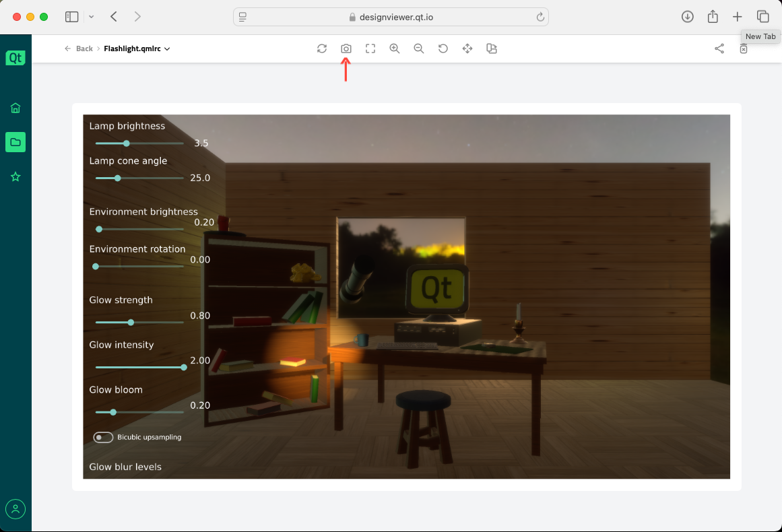
Task: Click the Glow bloom slider handle
Action: click(x=113, y=412)
